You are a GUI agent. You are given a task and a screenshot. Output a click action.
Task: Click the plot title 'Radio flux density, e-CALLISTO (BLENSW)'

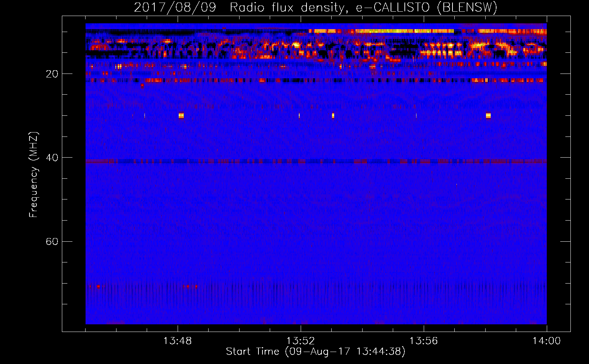(363, 7)
